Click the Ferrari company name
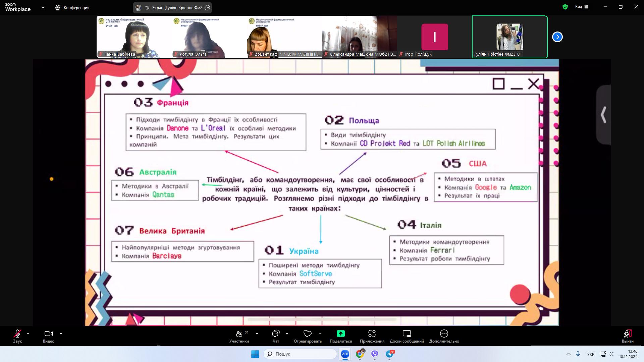Viewport: 644px width, 362px height. (442, 250)
